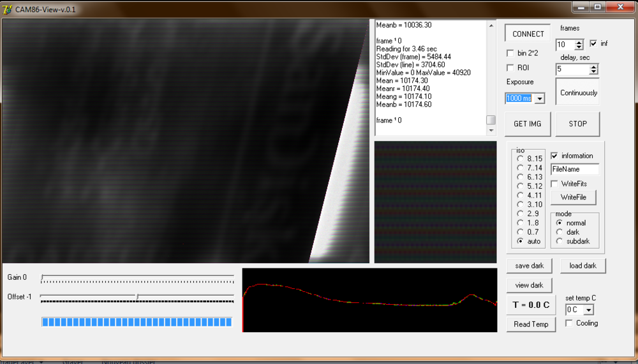
Task: Open the set temp C dropdown
Action: 589,310
